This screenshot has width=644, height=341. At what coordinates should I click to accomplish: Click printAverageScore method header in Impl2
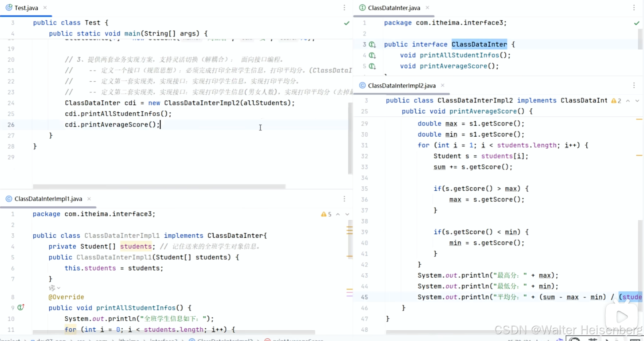pyautogui.click(x=467, y=111)
